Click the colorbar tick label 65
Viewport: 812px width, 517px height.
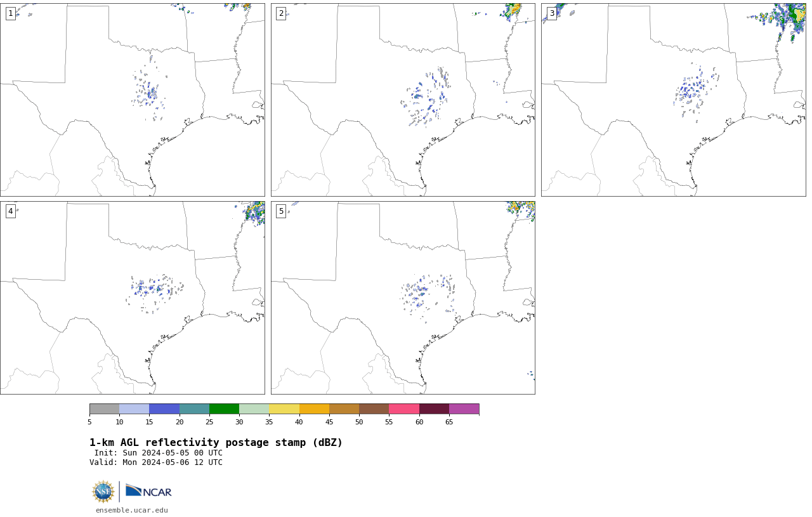449,422
